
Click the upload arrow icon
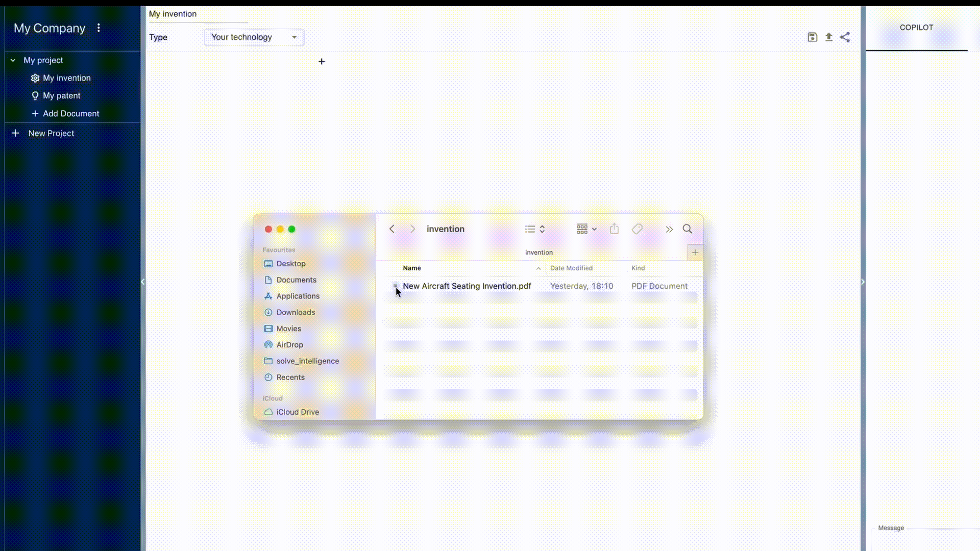click(x=829, y=37)
